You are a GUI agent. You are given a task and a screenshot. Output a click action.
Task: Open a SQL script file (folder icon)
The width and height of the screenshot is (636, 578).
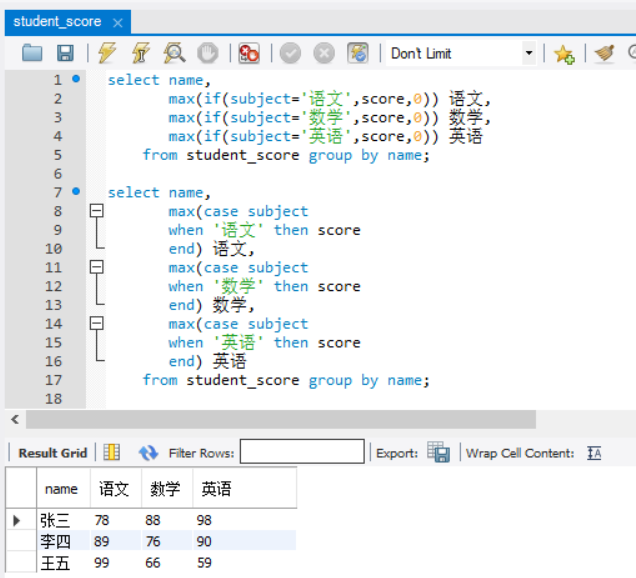pos(32,53)
